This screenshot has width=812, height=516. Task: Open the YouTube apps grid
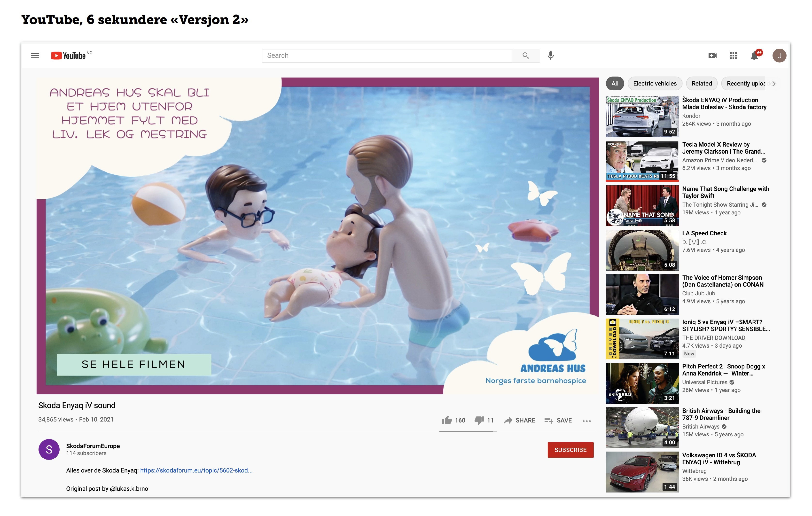point(733,56)
